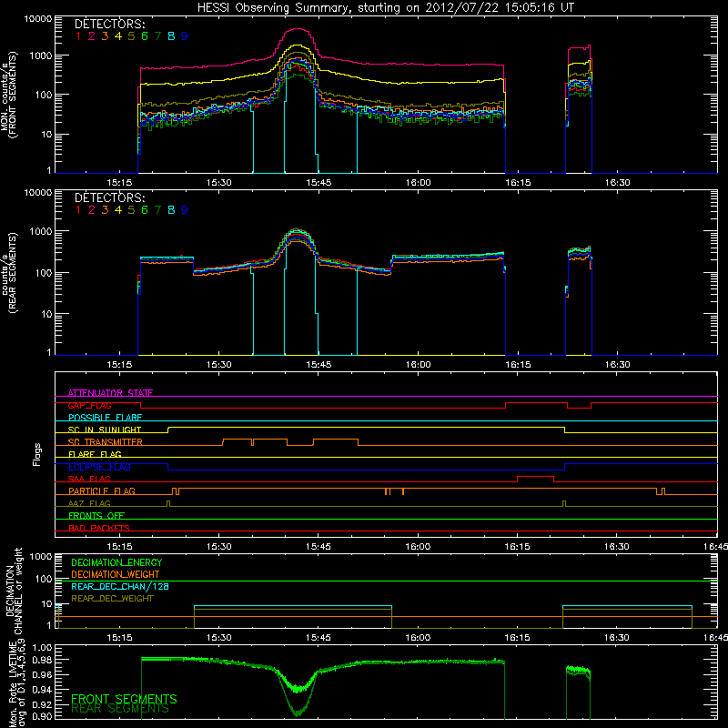
Task: Click the REAR SEGMENTS livetime legend label
Action: click(120, 709)
